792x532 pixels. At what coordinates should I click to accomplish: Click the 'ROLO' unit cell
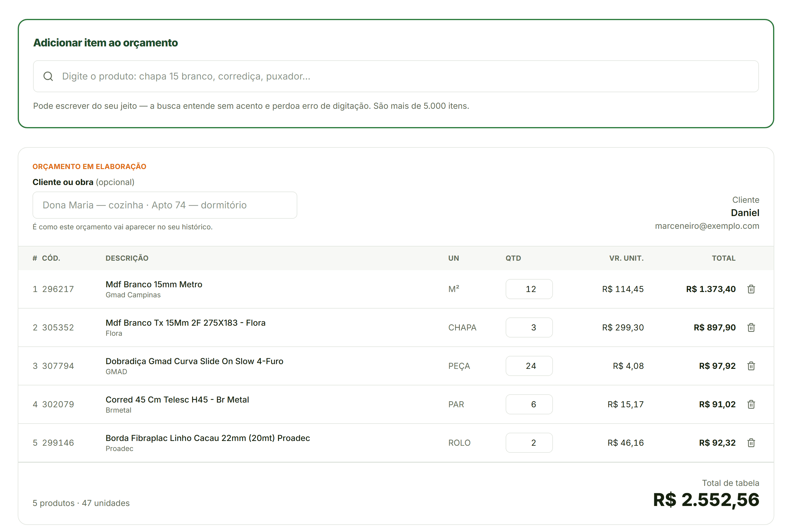pos(459,442)
